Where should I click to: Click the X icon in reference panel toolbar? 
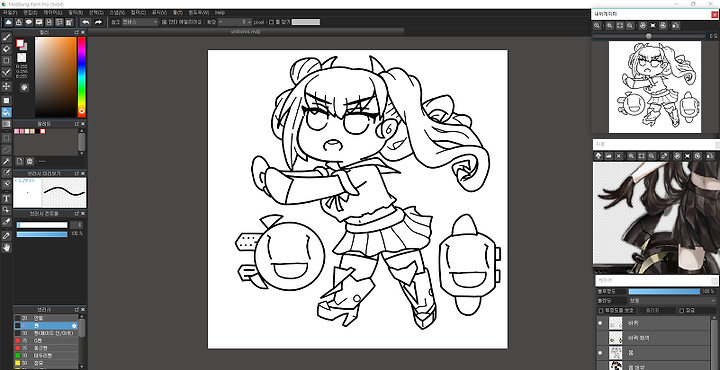(x=619, y=156)
